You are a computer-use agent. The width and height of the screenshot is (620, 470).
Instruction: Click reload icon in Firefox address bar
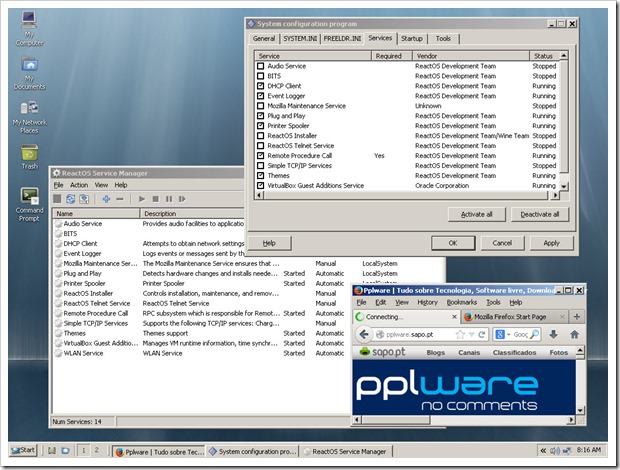click(x=482, y=334)
